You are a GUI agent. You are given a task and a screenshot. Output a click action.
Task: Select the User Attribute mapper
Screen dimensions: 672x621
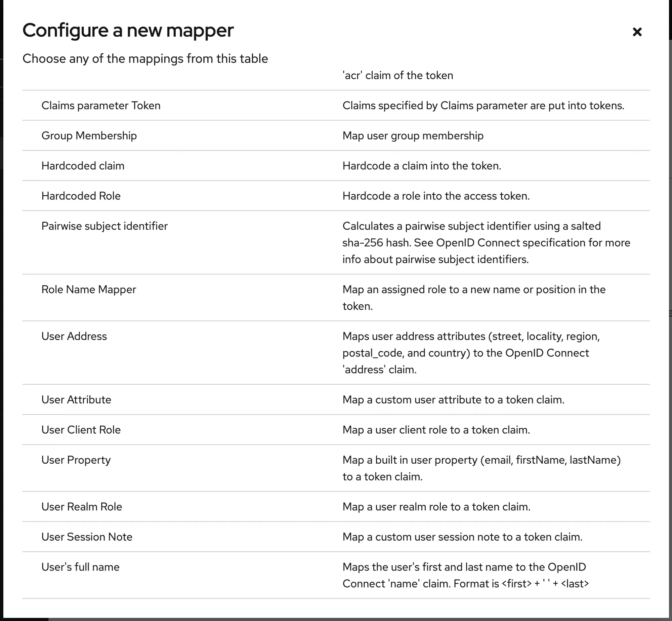76,400
